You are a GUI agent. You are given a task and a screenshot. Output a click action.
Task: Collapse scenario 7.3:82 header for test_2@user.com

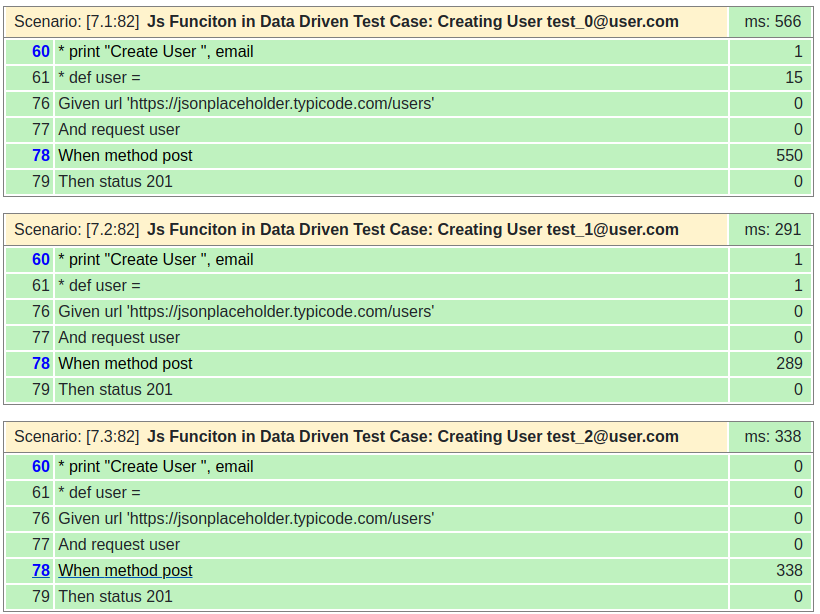tap(366, 436)
